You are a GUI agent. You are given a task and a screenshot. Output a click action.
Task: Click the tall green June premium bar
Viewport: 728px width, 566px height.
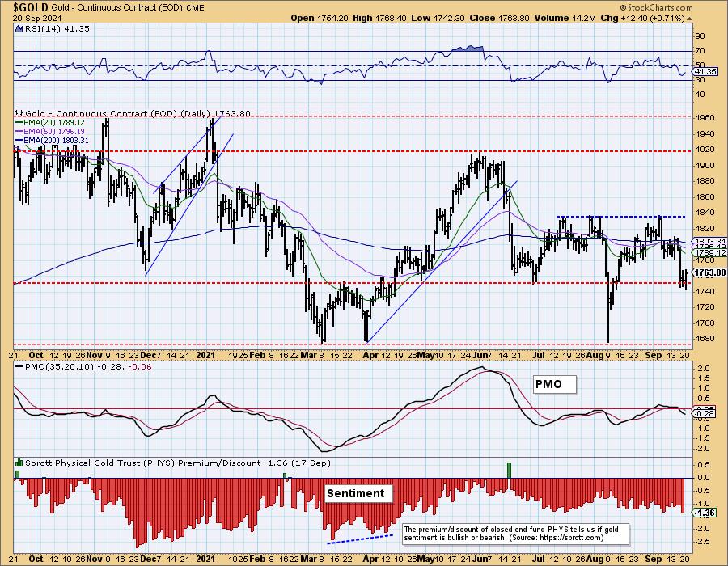(509, 470)
